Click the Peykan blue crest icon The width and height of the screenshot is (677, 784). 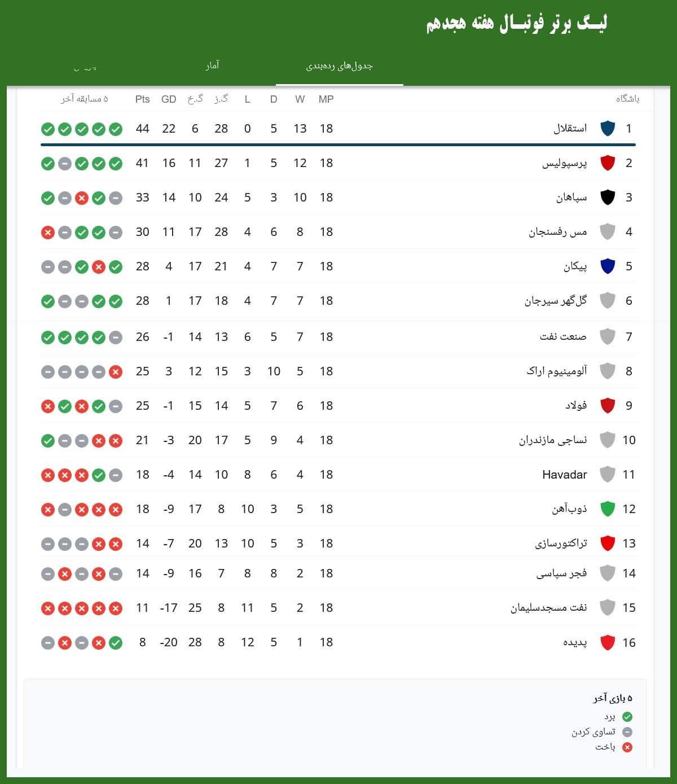click(x=608, y=266)
